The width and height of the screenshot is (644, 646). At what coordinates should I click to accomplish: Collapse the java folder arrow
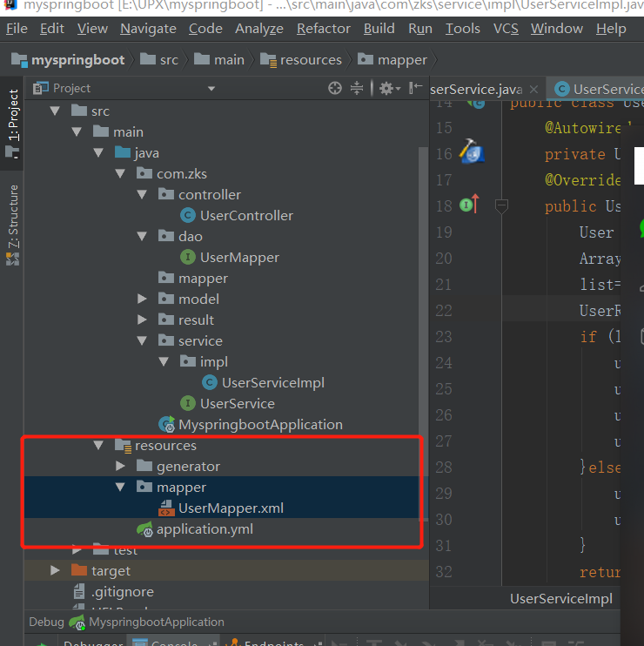pyautogui.click(x=98, y=153)
